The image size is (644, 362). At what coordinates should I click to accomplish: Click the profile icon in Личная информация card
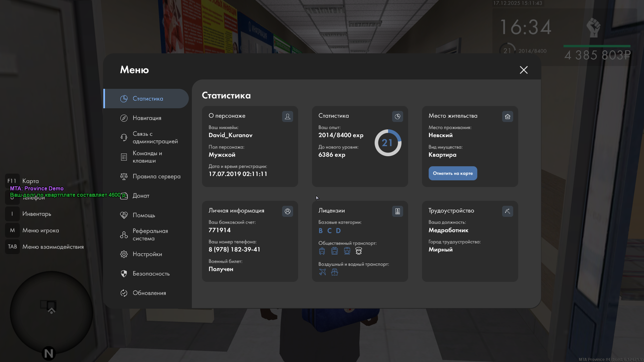[x=287, y=211]
